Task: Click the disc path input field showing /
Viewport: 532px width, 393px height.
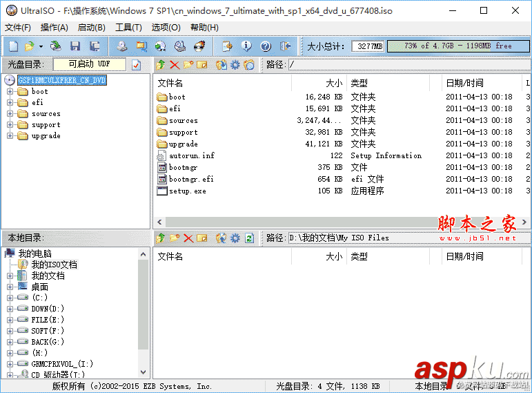Action: [409, 64]
